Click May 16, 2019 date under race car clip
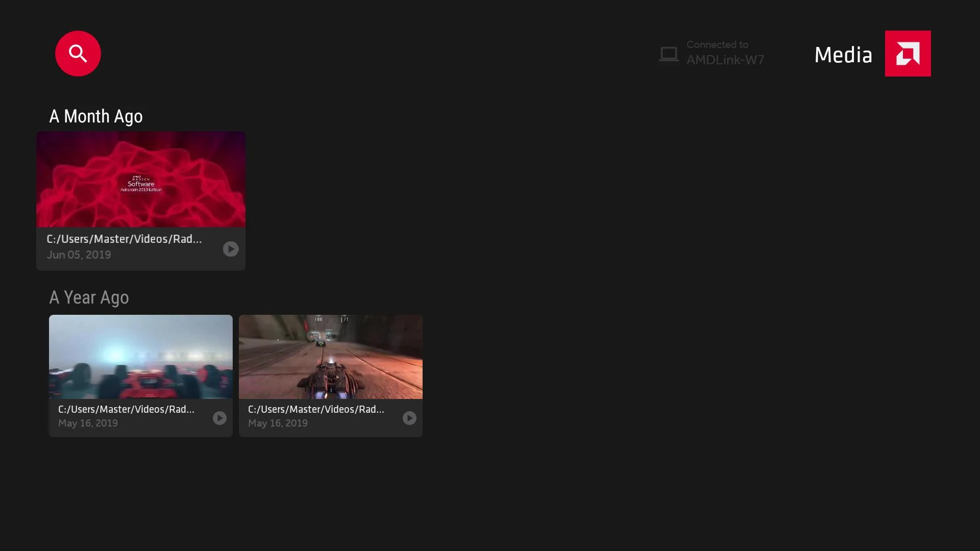 pyautogui.click(x=88, y=423)
